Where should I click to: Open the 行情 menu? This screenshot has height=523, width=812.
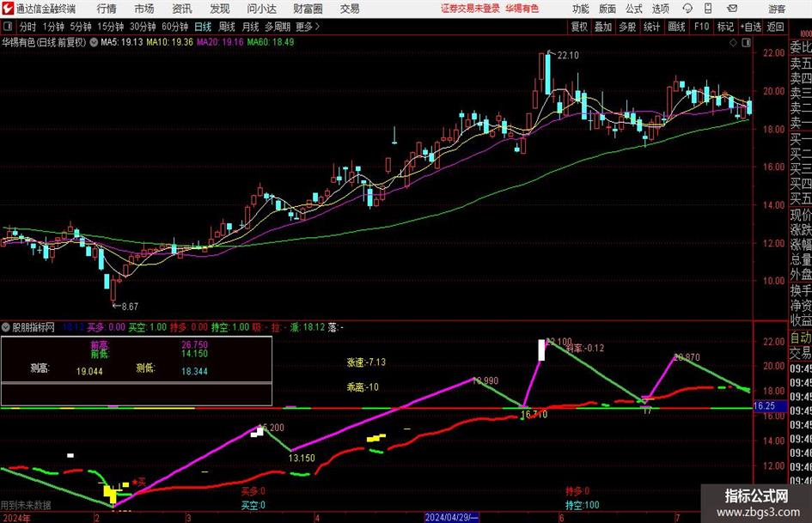click(107, 9)
